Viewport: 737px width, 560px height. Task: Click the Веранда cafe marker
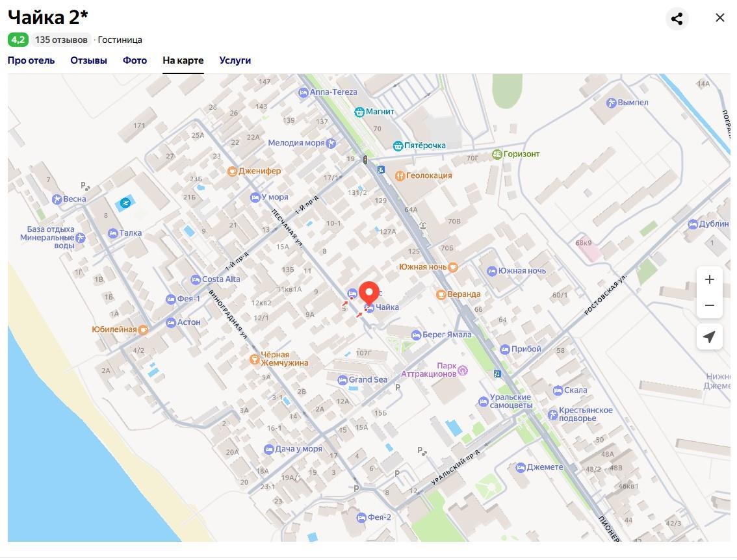[x=441, y=294]
